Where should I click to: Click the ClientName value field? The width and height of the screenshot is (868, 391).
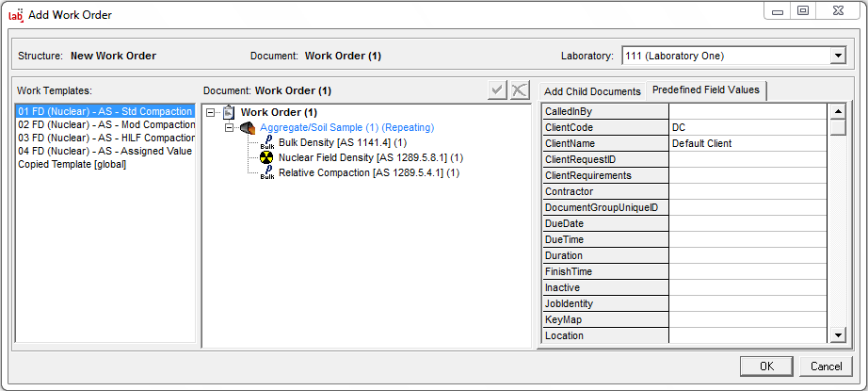click(747, 143)
